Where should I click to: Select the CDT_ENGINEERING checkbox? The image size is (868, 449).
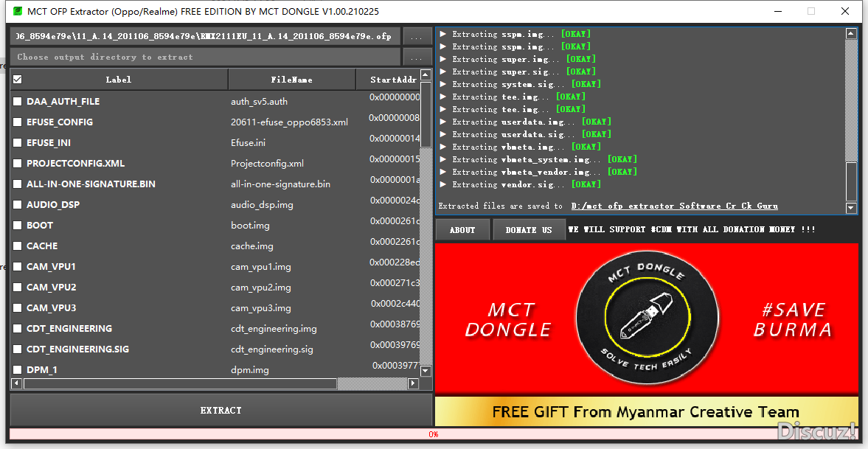point(18,328)
